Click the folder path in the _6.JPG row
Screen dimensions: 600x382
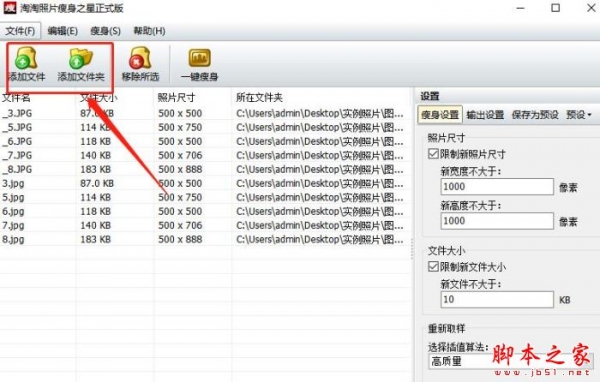(320, 141)
